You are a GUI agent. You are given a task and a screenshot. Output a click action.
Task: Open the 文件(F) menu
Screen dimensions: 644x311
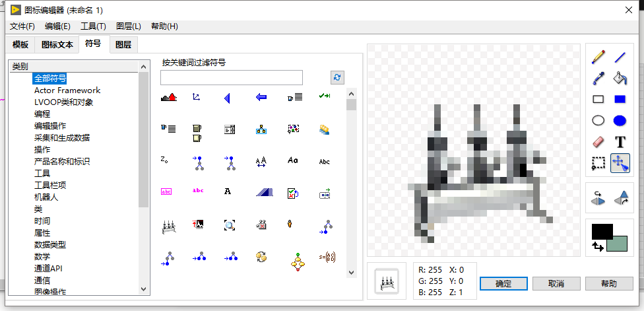pyautogui.click(x=22, y=26)
